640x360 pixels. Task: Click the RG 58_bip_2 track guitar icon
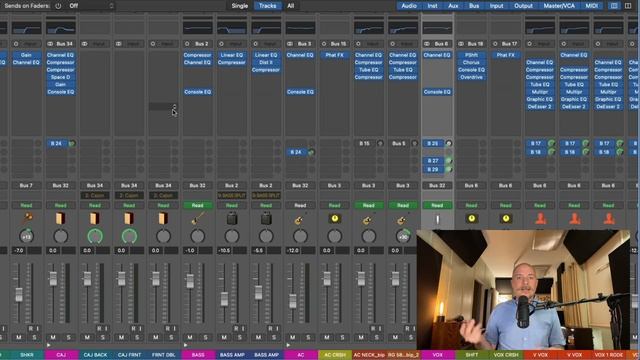pos(403,219)
